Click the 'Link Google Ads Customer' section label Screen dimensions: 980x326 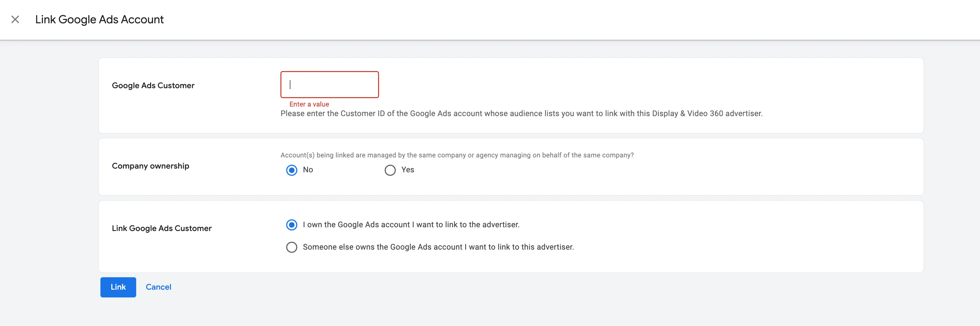pos(162,228)
